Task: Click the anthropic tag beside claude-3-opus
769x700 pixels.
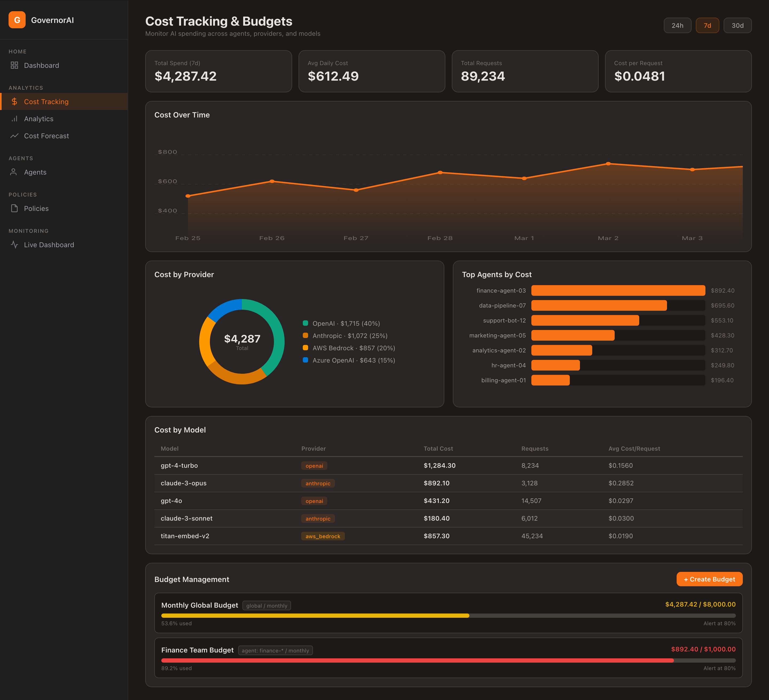Action: (x=318, y=483)
